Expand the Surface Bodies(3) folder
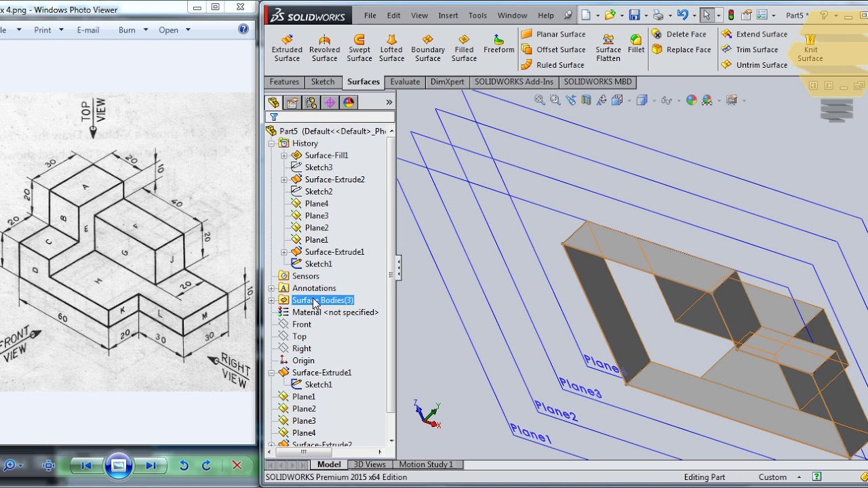This screenshot has width=868, height=488. (x=271, y=301)
